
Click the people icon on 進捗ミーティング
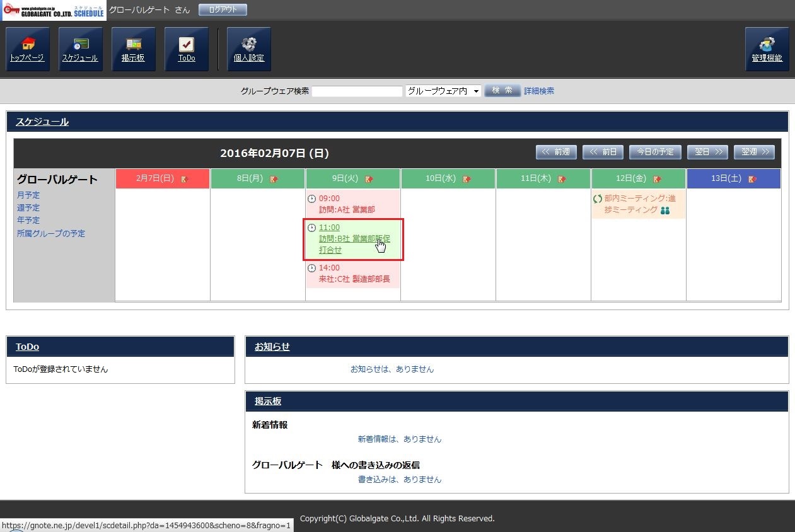pos(665,211)
